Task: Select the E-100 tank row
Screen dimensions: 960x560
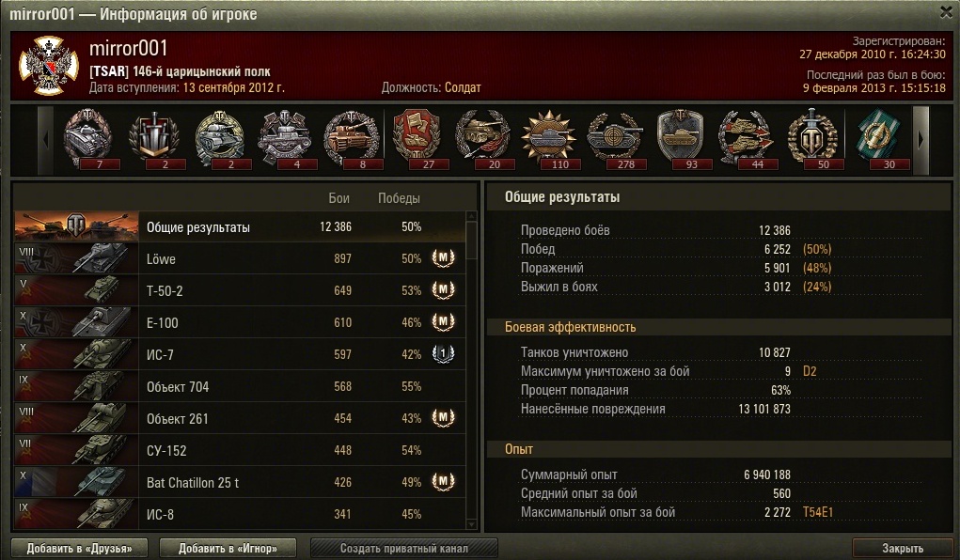Action: point(240,322)
